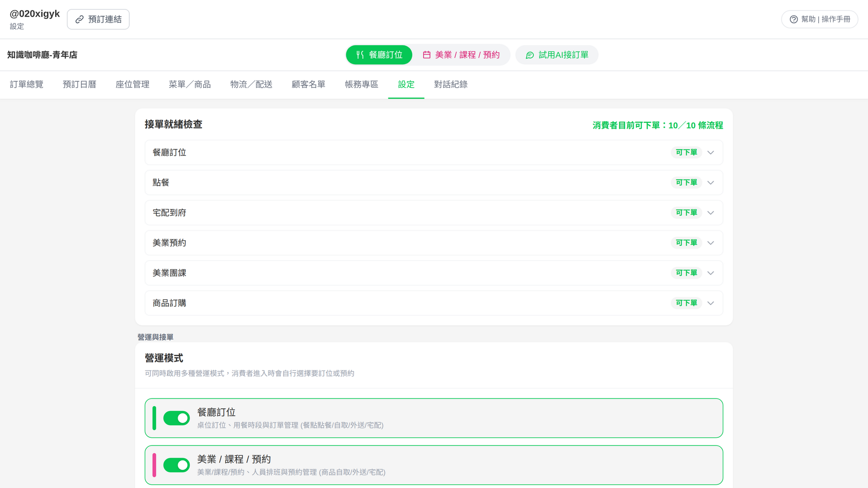The image size is (868, 488).
Task: Expand the 宅配到府 row chevron
Action: click(x=711, y=213)
